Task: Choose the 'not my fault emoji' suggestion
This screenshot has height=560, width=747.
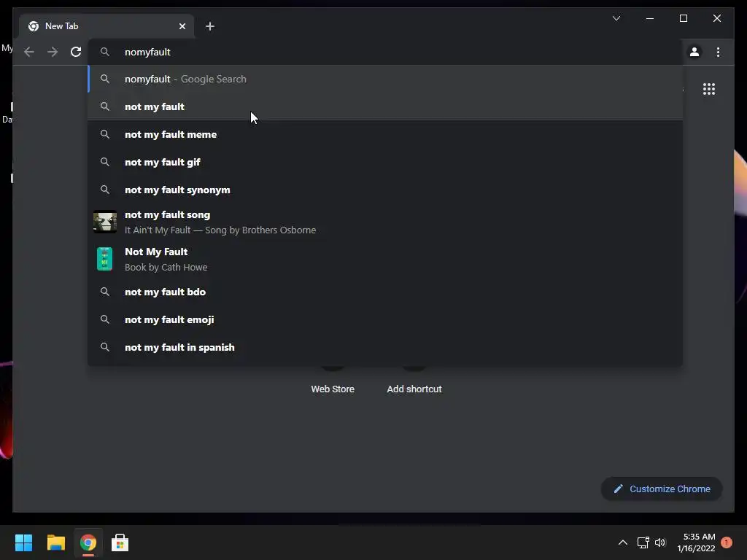Action: pyautogui.click(x=385, y=319)
